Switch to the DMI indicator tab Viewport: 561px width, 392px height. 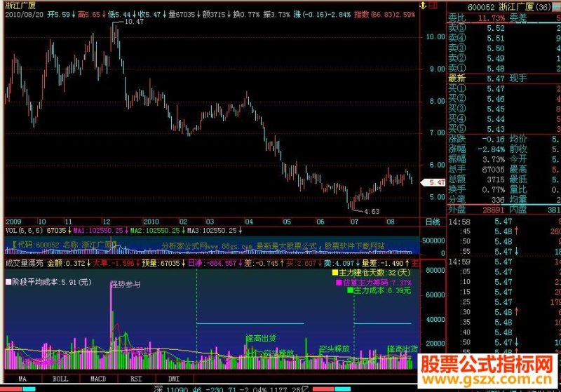pyautogui.click(x=174, y=379)
